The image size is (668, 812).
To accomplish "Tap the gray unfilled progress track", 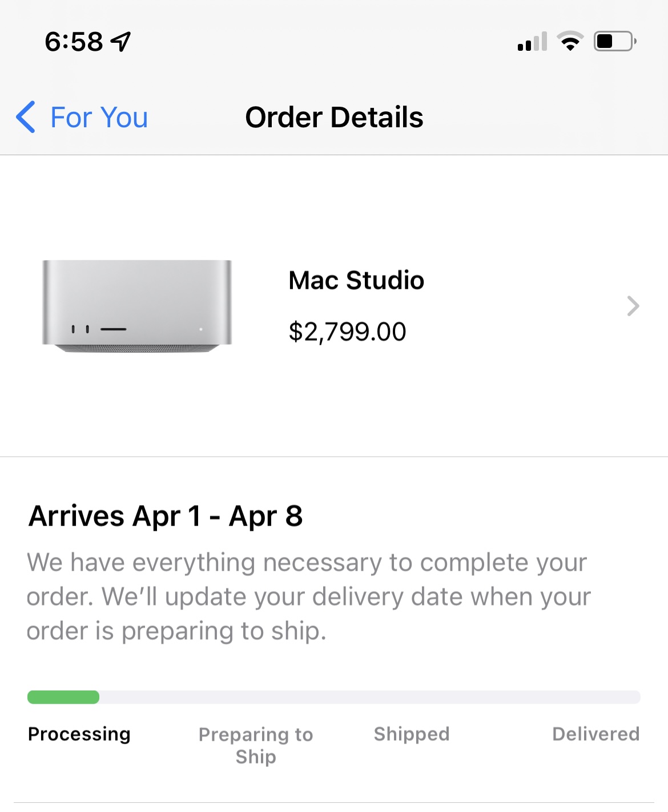I will [370, 697].
